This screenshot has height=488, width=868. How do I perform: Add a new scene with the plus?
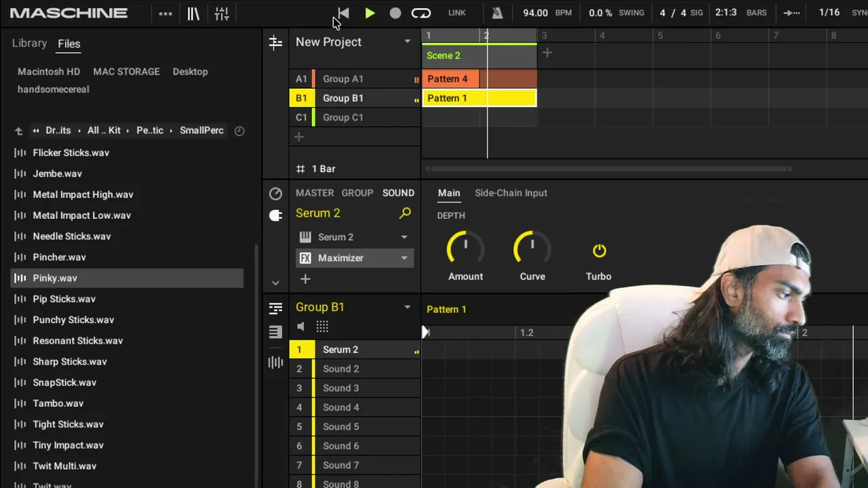point(547,53)
